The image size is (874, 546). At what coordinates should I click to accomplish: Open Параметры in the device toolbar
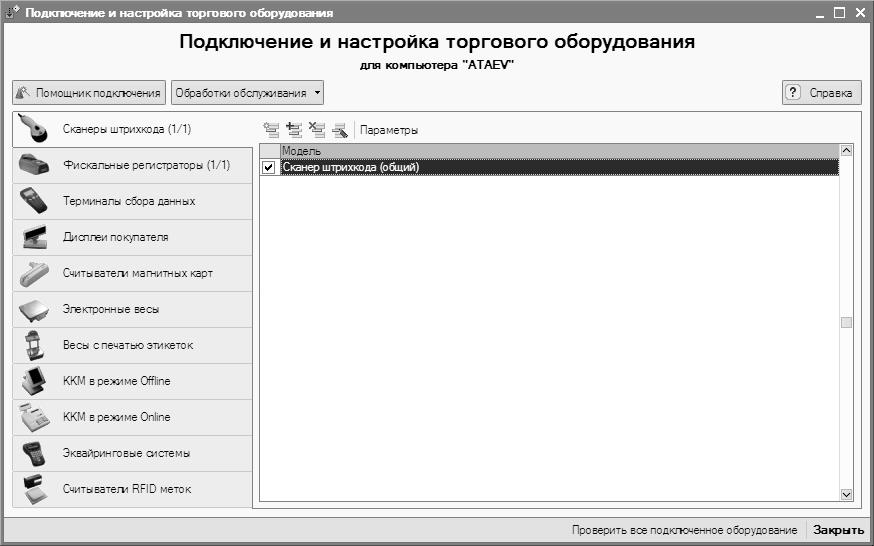tap(389, 130)
